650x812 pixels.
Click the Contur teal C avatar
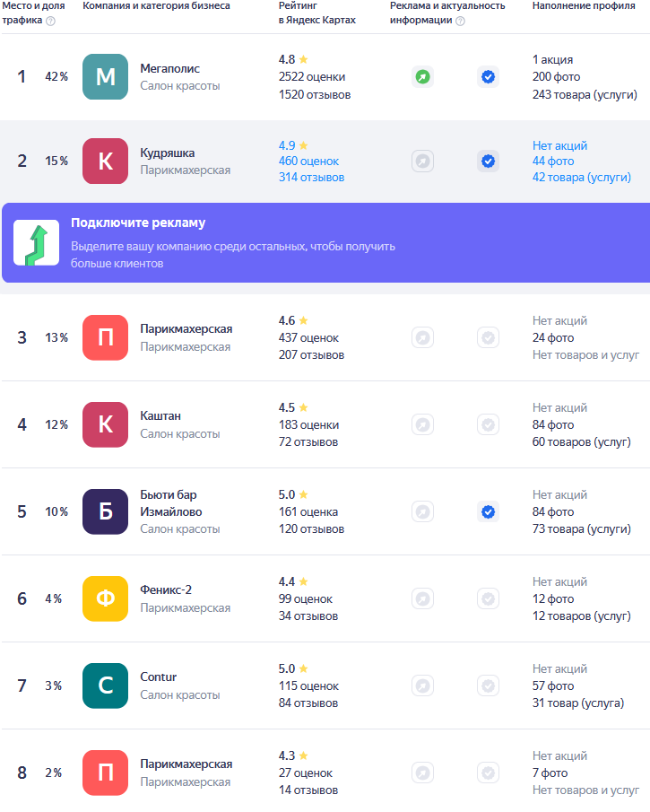[x=105, y=685]
